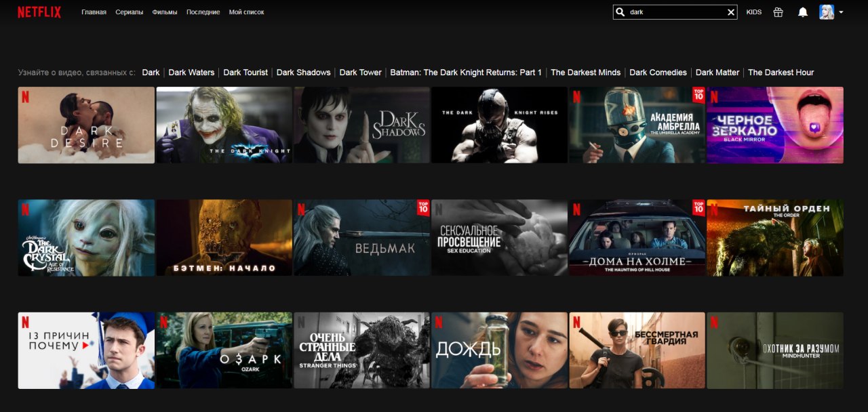868x412 pixels.
Task: Open the Фильмы menu item
Action: coord(165,12)
